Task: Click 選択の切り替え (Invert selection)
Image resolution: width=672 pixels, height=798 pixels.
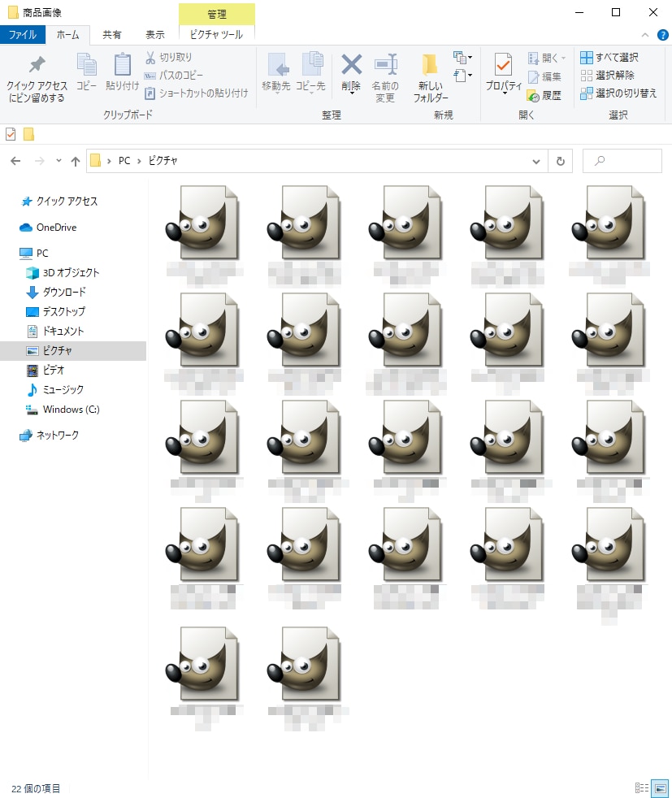Action: (x=618, y=93)
